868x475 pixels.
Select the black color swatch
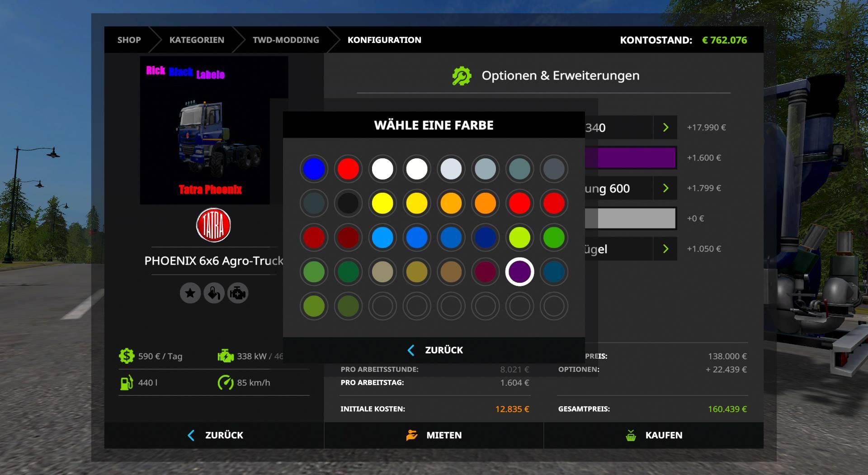(348, 203)
